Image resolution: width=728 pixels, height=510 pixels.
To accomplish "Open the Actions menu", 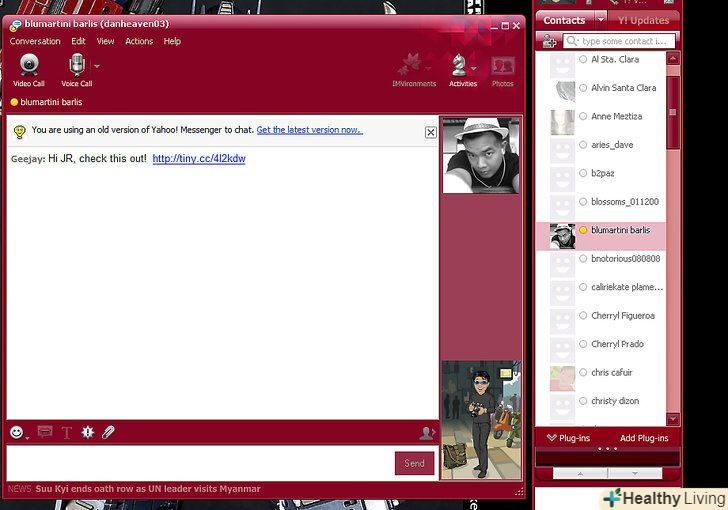I will pos(139,41).
